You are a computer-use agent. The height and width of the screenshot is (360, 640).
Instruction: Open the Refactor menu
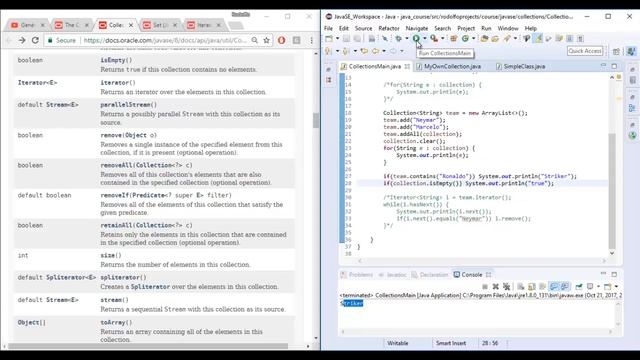(x=389, y=28)
